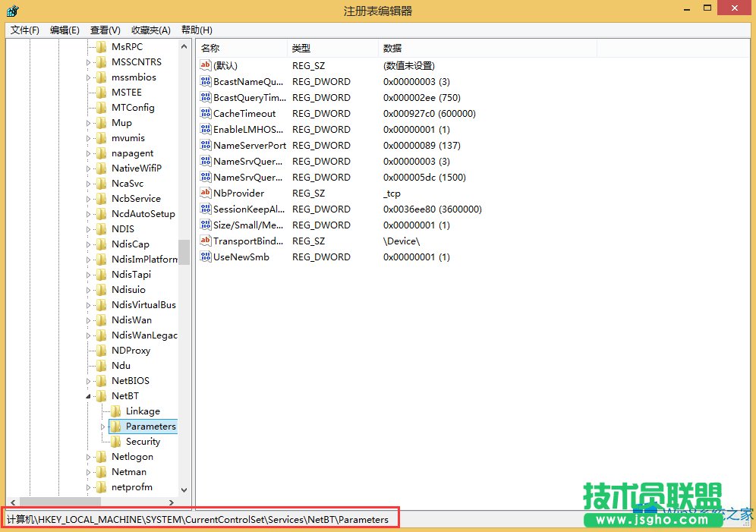
Task: Click the string icon next to TransportBind value
Action: pos(204,241)
